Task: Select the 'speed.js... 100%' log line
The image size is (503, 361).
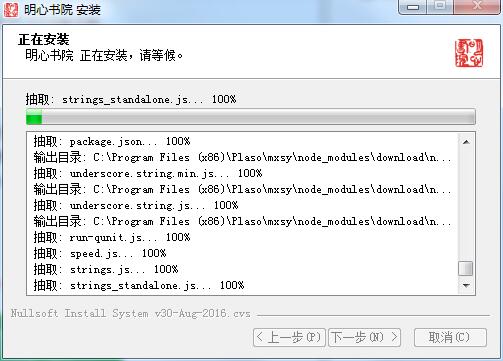Action: pos(100,253)
